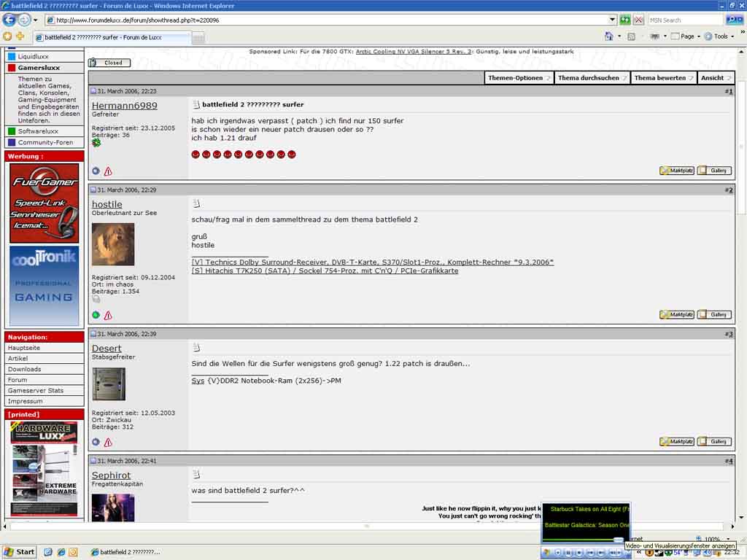Click the browser Back button
747x560 pixels.
[9, 20]
